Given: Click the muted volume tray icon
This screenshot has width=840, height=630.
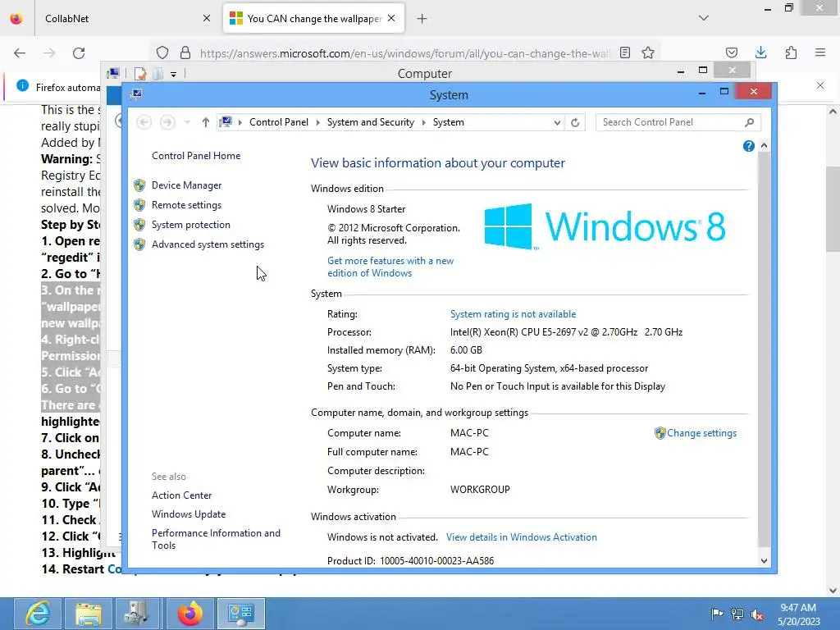Looking at the screenshot, I should point(757,614).
